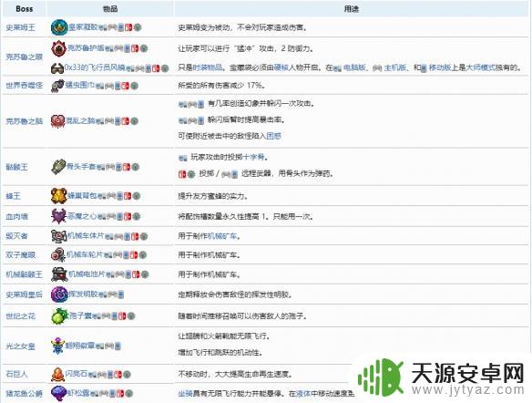Image resolution: width=532 pixels, height=403 pixels.
Task: Click the red Switch icon beside 蠕虫围巾
Action: point(125,86)
